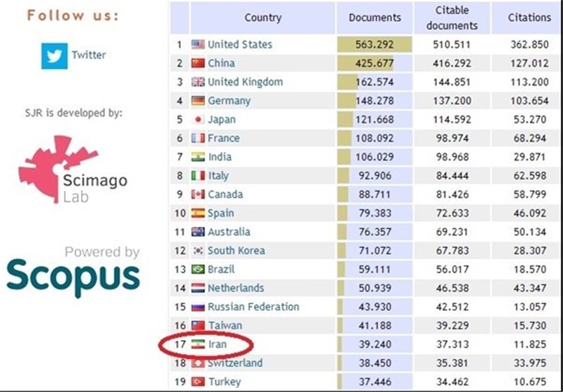Viewport: 563px width, 392px height.
Task: Click the China flag icon
Action: [198, 63]
